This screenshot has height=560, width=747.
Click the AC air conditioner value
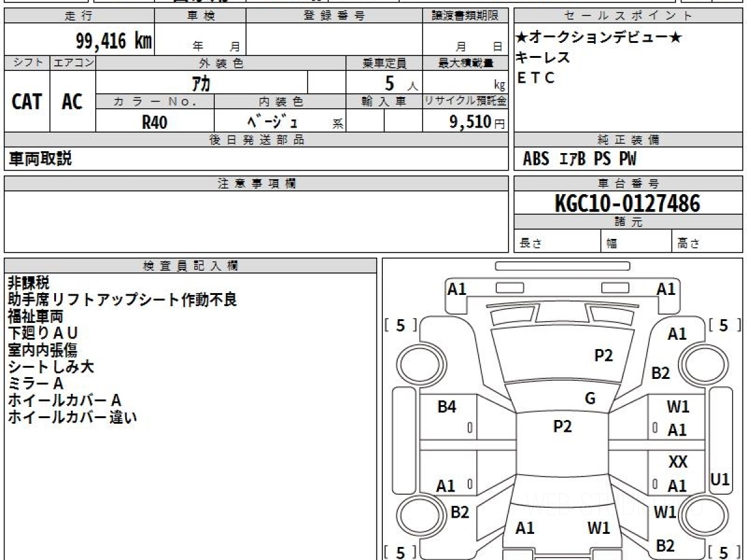click(x=72, y=101)
